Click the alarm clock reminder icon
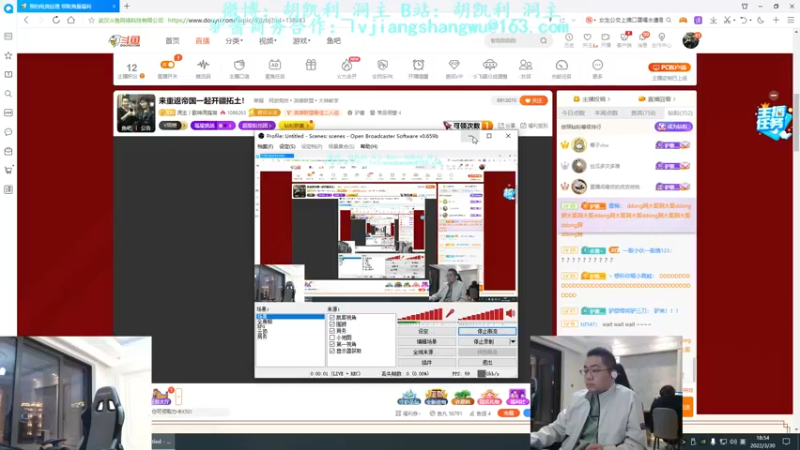The image size is (800, 450). pos(418,65)
